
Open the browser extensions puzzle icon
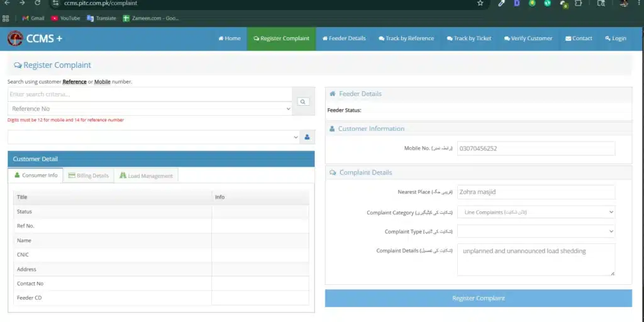(x=579, y=3)
